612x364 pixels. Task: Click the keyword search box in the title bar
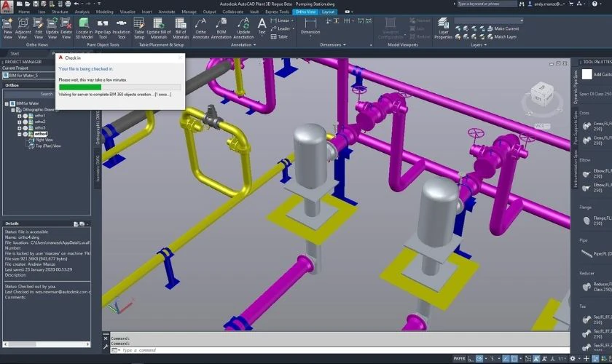click(487, 4)
